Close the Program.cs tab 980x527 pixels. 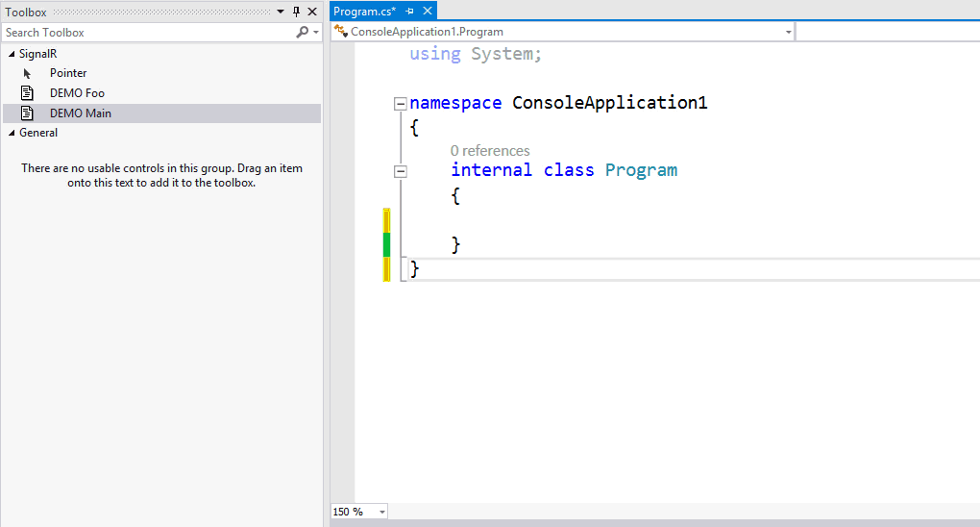pyautogui.click(x=428, y=11)
